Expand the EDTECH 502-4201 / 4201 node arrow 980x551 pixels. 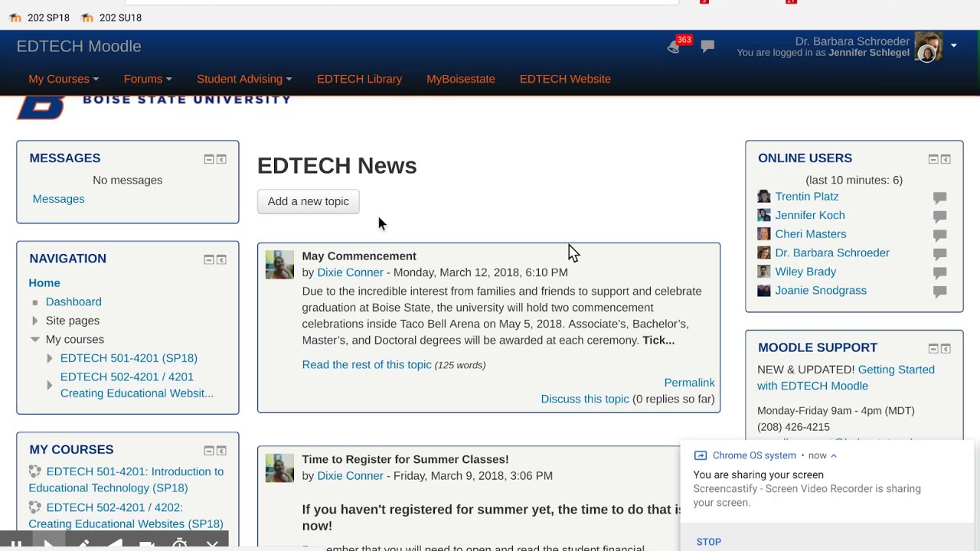pyautogui.click(x=50, y=385)
